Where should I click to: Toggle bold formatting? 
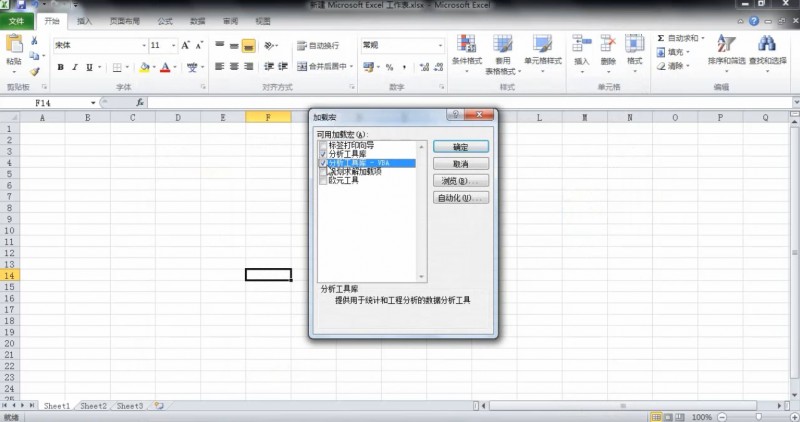(61, 67)
